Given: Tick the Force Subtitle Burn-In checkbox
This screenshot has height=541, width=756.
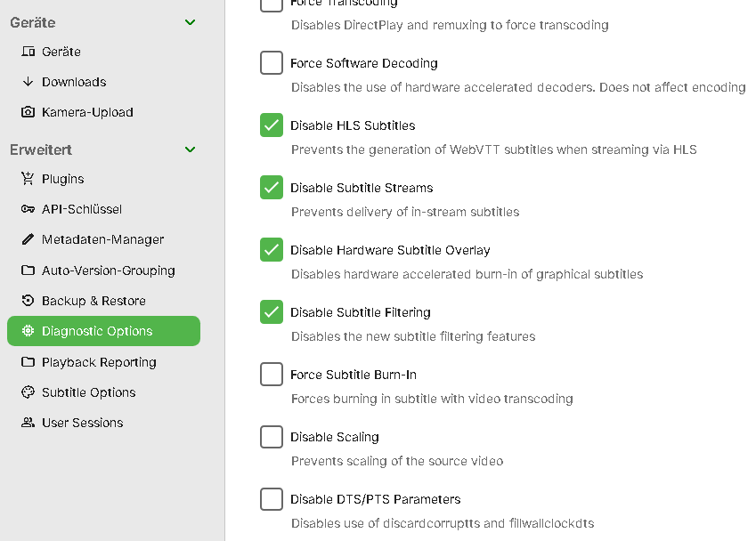Looking at the screenshot, I should 272,375.
